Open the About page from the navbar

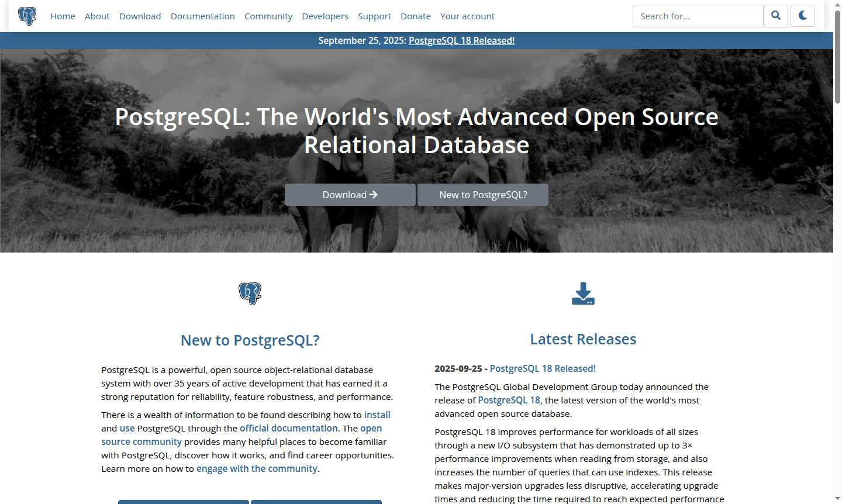[x=97, y=16]
